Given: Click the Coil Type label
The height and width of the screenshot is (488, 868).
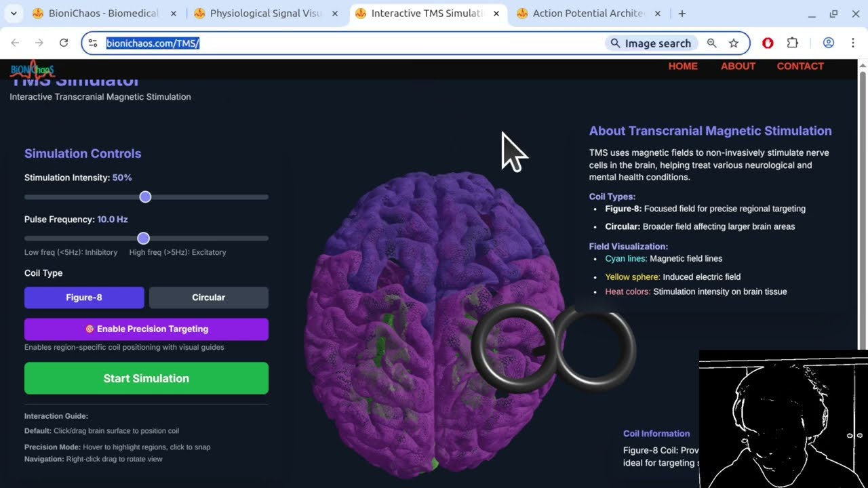Looking at the screenshot, I should tap(43, 273).
